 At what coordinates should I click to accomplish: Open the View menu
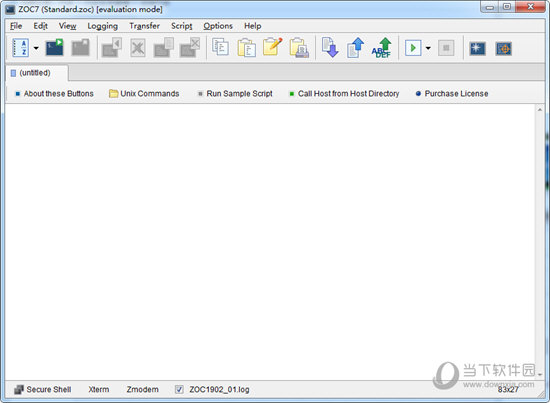click(67, 26)
